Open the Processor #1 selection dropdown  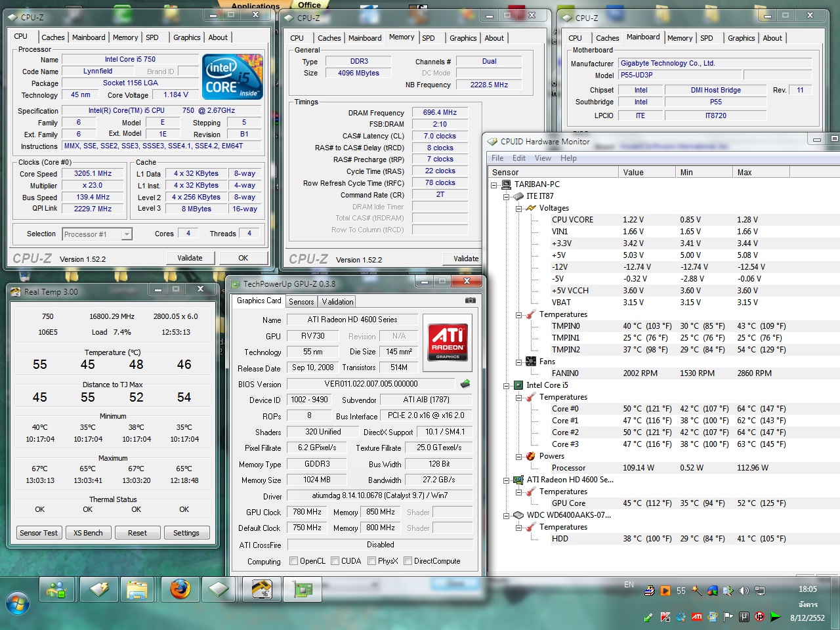point(97,234)
